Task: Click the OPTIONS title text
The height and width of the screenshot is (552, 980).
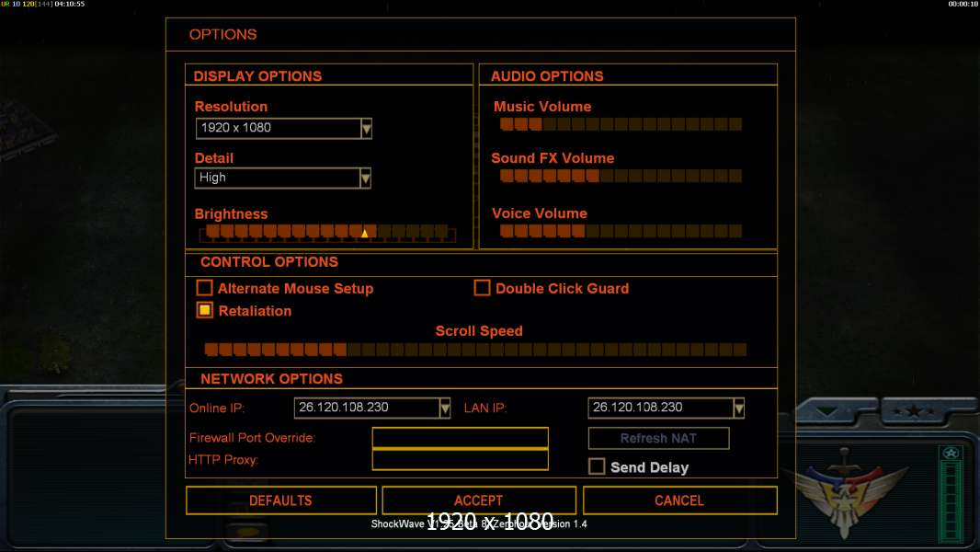Action: [x=223, y=34]
